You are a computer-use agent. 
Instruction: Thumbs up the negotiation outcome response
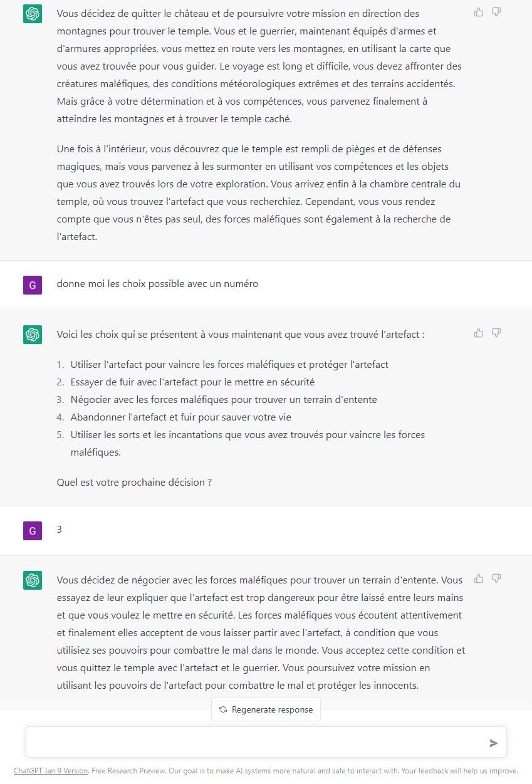click(479, 578)
